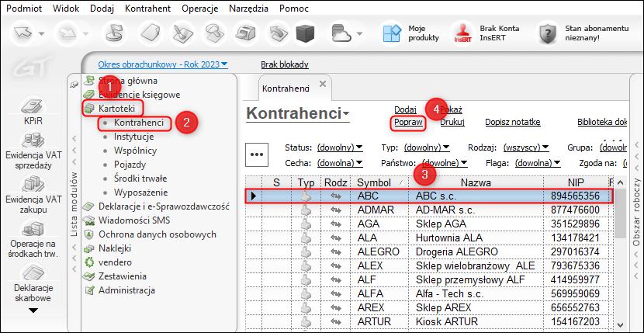Select Wspólnicy in the module tree
The image size is (644, 333).
point(135,150)
